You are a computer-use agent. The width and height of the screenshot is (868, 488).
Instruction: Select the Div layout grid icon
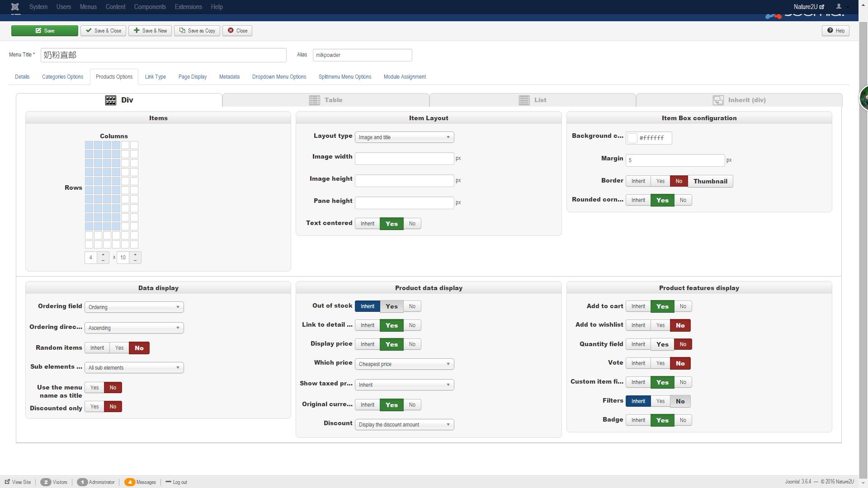(111, 100)
